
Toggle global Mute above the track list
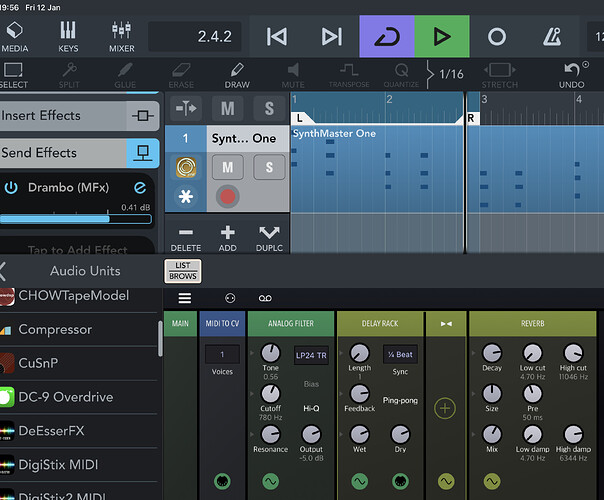(228, 108)
